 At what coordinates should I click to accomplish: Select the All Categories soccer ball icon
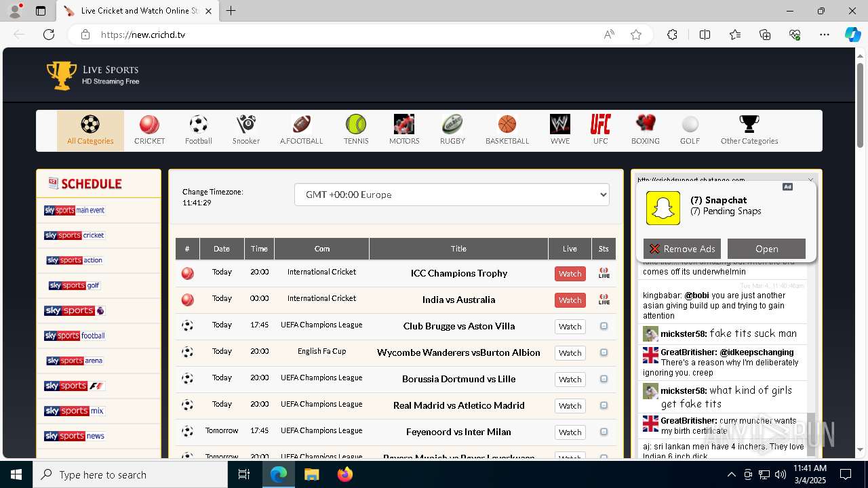coord(90,124)
